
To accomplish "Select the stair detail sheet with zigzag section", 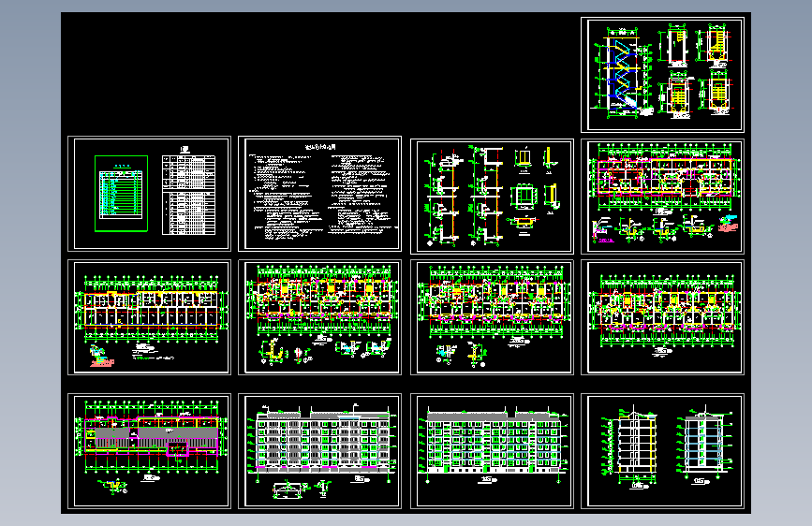I will click(662, 75).
